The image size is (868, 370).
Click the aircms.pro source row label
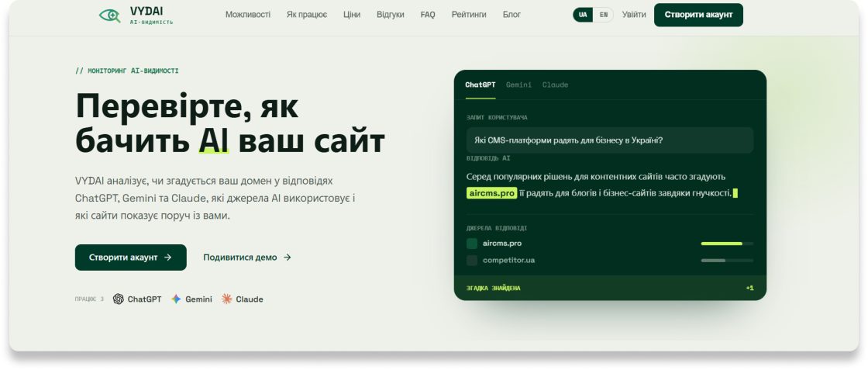coord(502,244)
